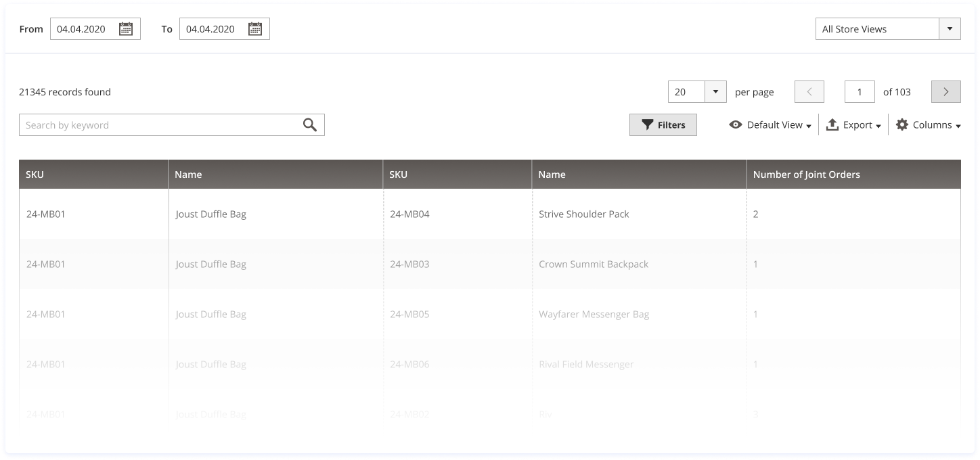Click the Columns gear icon
Screen dimensions: 980x460
[x=902, y=125]
